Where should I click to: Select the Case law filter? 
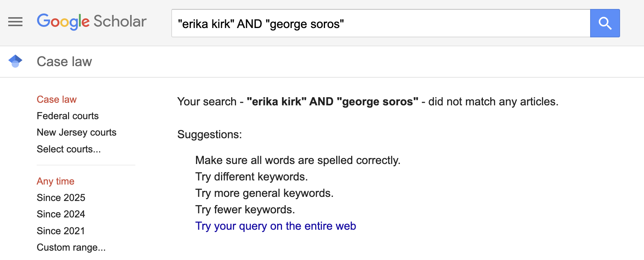click(56, 99)
